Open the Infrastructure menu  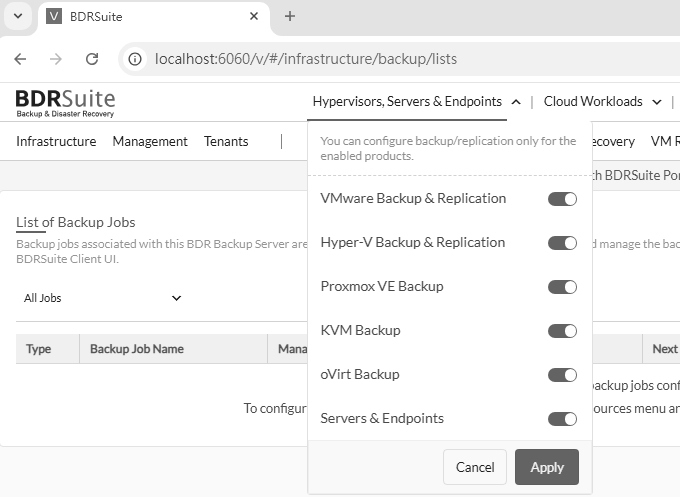click(56, 141)
